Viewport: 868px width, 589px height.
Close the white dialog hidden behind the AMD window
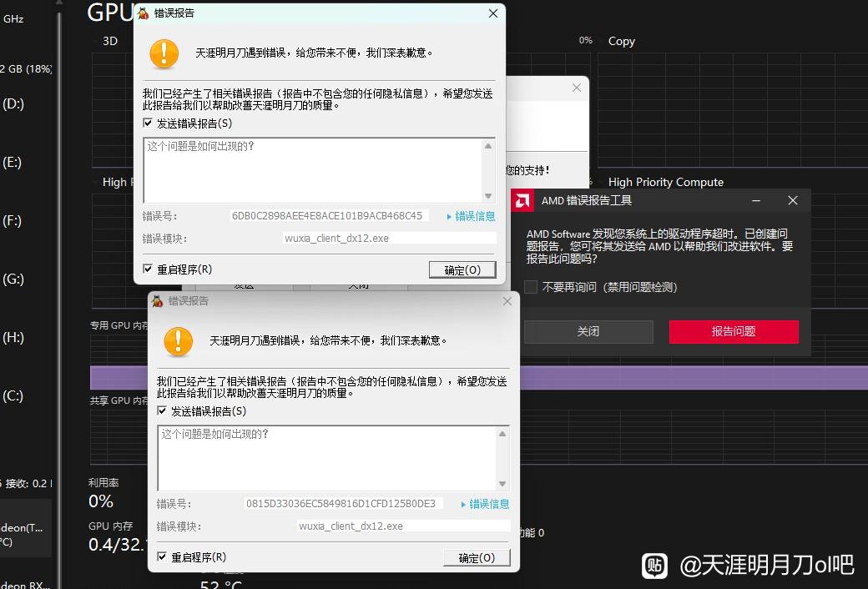coord(576,88)
